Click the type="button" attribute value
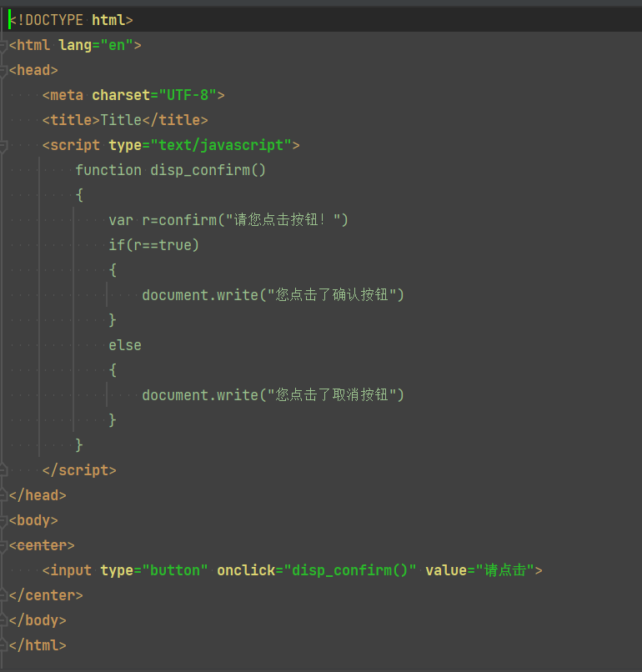The width and height of the screenshot is (642, 672). [175, 570]
